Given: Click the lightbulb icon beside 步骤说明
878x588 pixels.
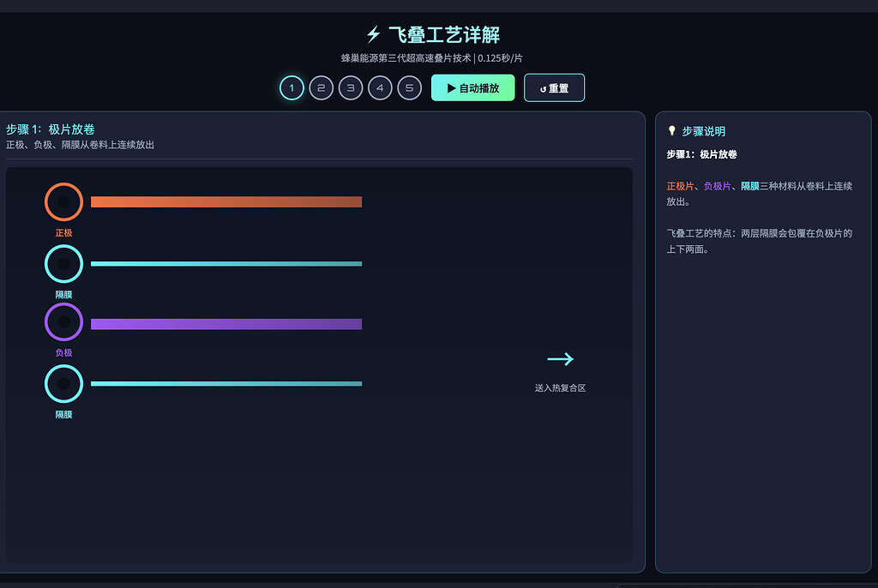Looking at the screenshot, I should 672,130.
